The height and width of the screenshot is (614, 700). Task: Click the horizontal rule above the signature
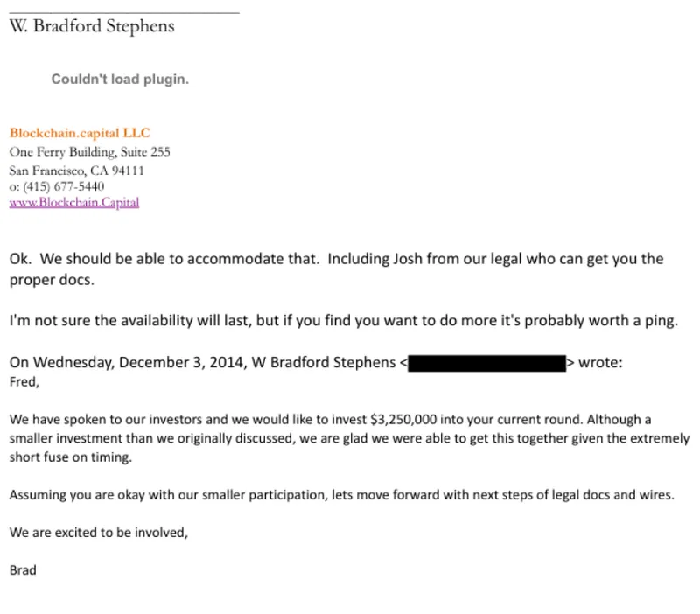point(123,11)
